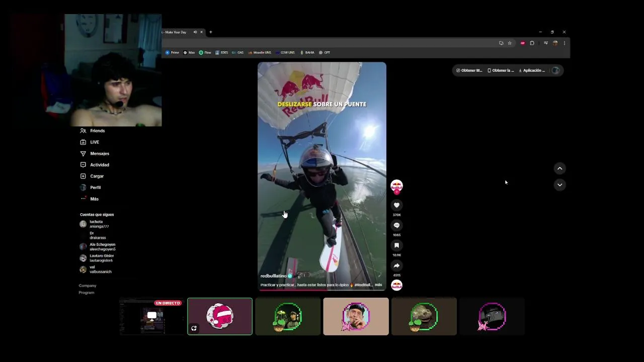Like the video with heart icon
This screenshot has width=644, height=362.
click(396, 205)
